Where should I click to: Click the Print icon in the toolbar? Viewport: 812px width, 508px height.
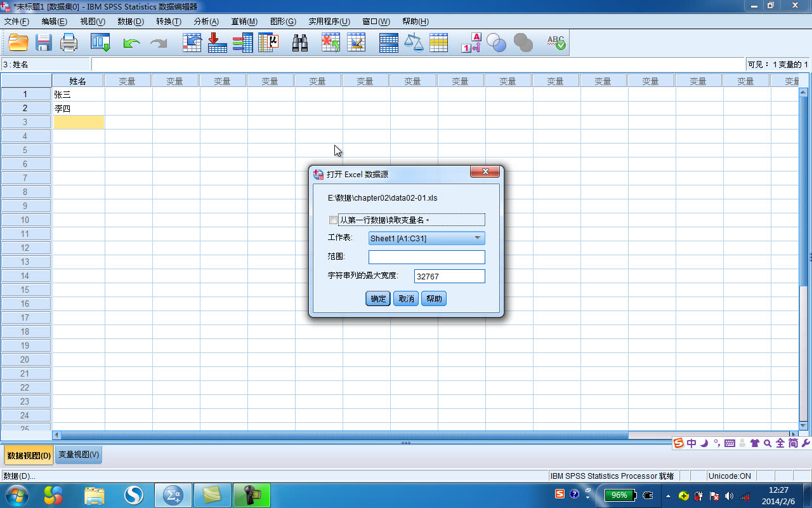(69, 43)
